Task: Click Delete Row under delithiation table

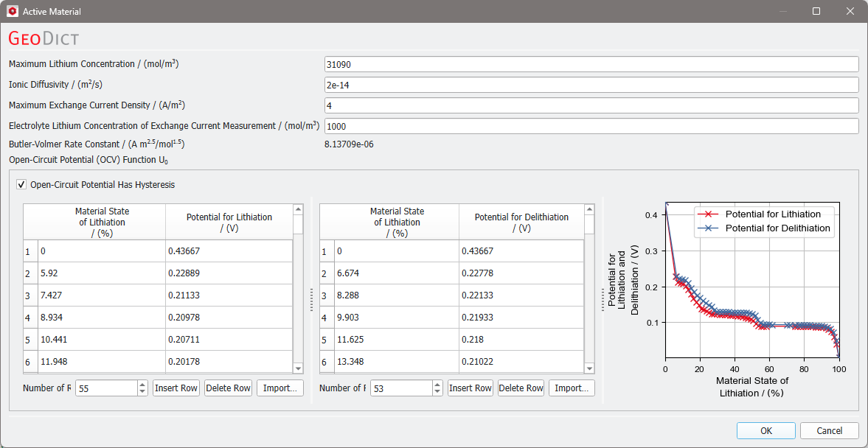Action: click(521, 388)
